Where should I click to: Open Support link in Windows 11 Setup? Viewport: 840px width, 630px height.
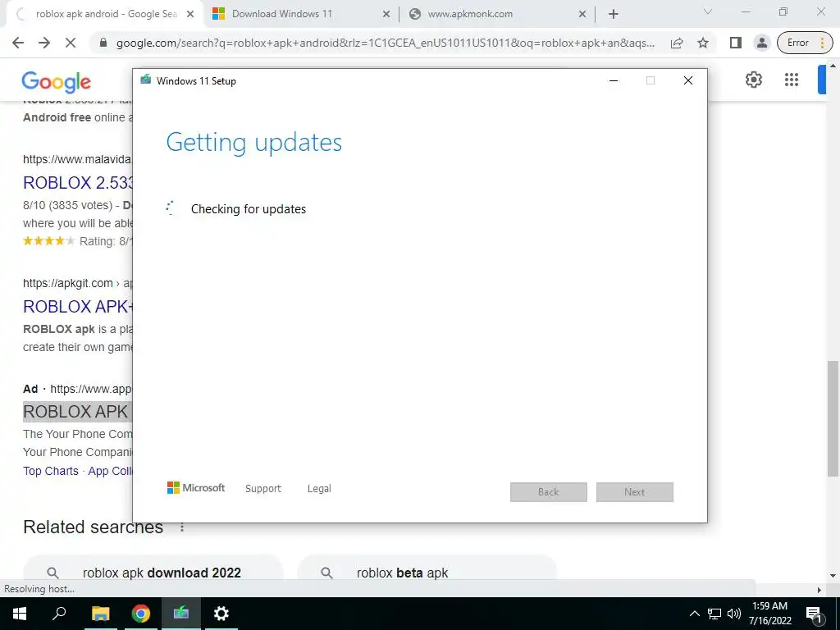(x=263, y=489)
